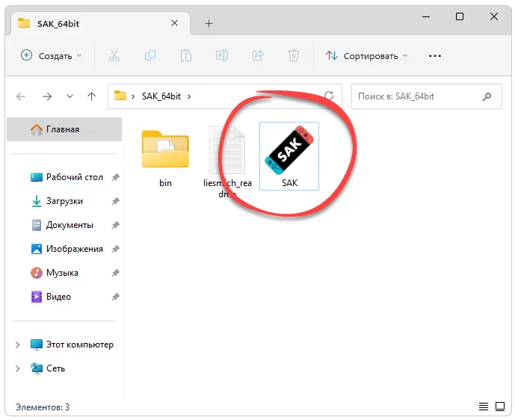This screenshot has width=515, height=420.
Task: Go forward with the right arrow
Action: click(x=47, y=96)
